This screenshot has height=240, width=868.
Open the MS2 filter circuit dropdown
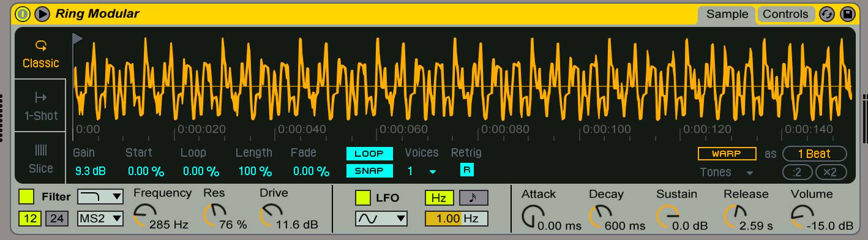click(100, 218)
